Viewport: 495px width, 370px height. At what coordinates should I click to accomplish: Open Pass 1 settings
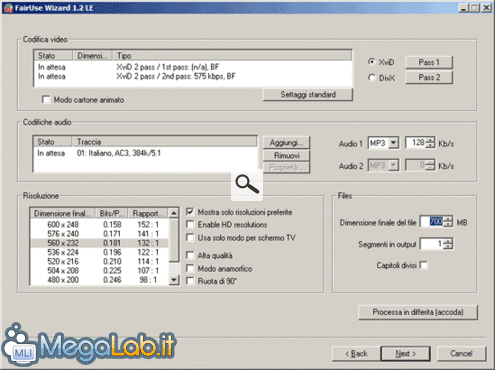click(429, 62)
